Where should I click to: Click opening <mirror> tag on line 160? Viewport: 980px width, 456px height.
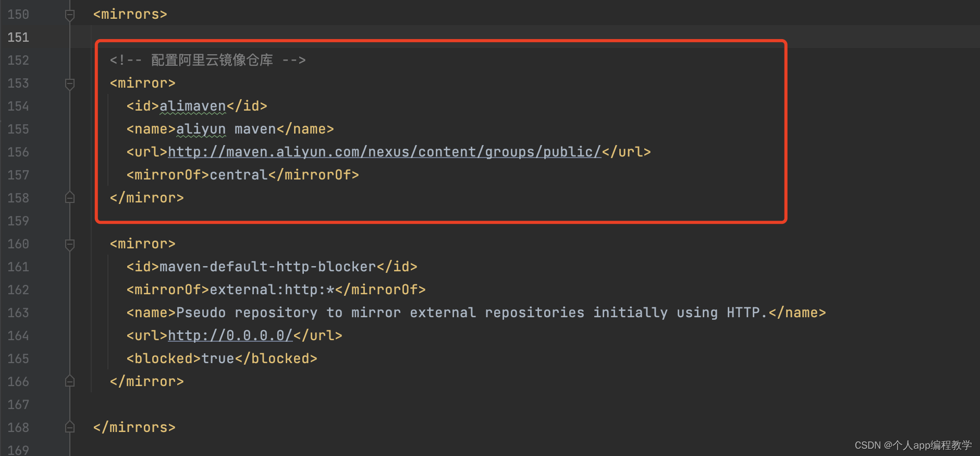tap(143, 244)
